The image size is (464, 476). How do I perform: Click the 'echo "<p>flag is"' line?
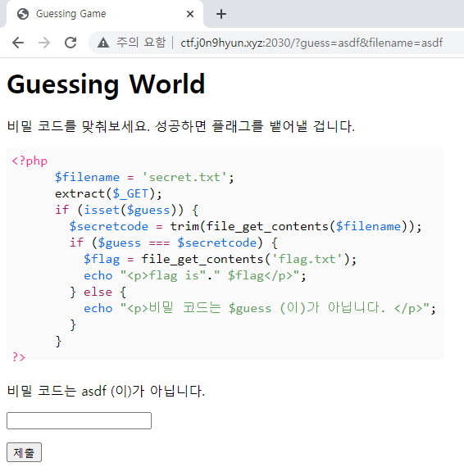(x=195, y=275)
